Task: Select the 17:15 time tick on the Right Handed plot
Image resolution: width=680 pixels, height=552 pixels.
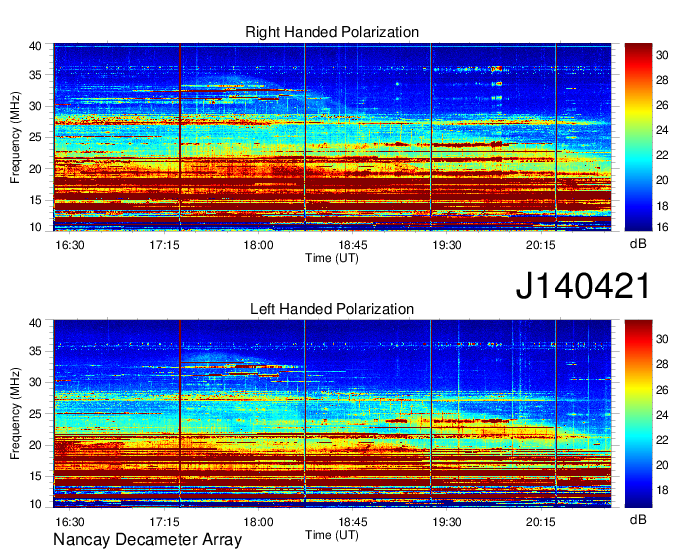Action: click(x=164, y=245)
